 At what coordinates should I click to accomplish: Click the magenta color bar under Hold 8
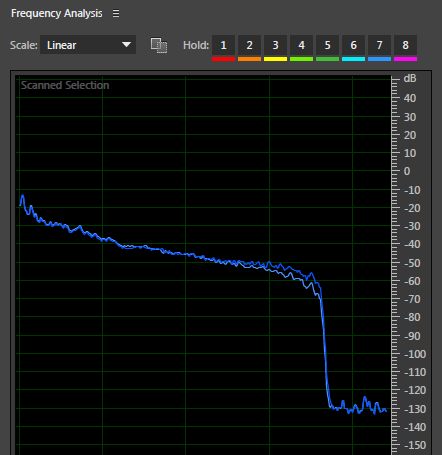pos(405,59)
